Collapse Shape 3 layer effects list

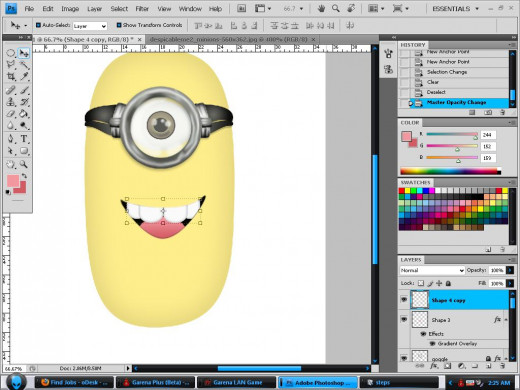(x=506, y=319)
